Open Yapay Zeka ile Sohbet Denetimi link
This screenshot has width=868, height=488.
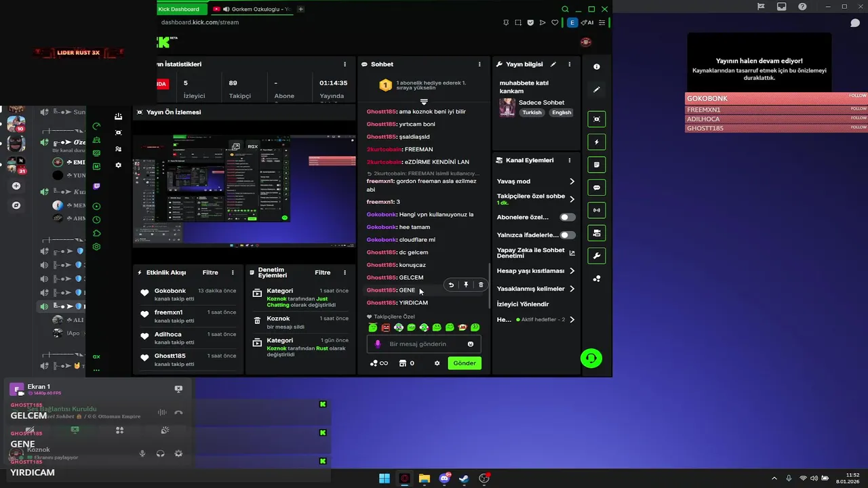coord(536,253)
